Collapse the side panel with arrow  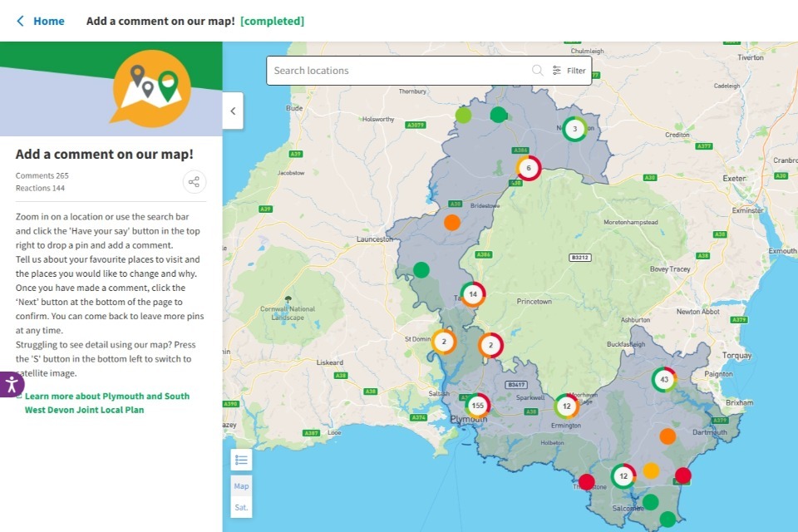click(233, 111)
